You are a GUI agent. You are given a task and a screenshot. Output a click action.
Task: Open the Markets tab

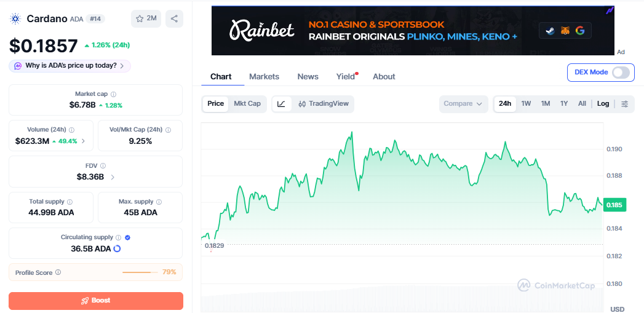264,77
